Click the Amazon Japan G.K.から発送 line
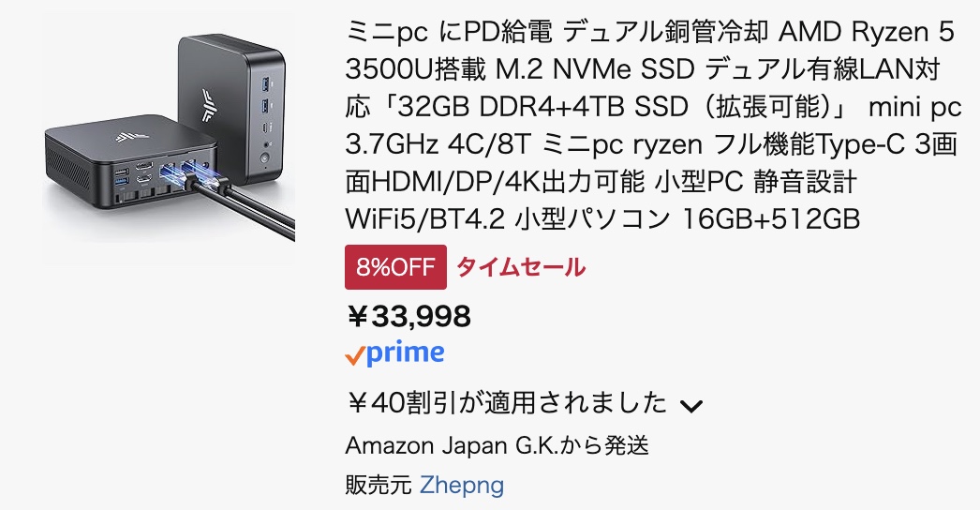Screen dimensions: 980x510 [x=497, y=445]
